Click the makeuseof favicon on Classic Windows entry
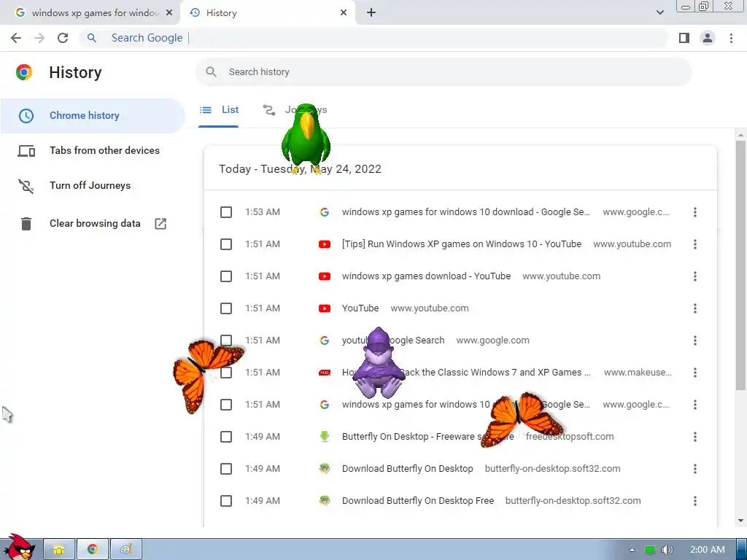 click(325, 373)
